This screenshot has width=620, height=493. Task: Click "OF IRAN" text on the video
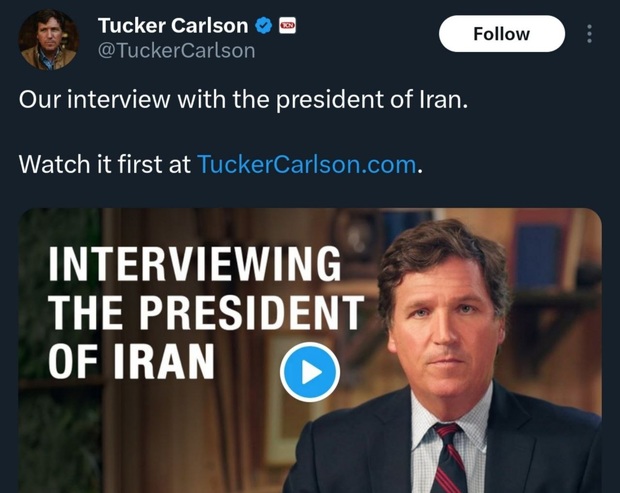coord(132,362)
